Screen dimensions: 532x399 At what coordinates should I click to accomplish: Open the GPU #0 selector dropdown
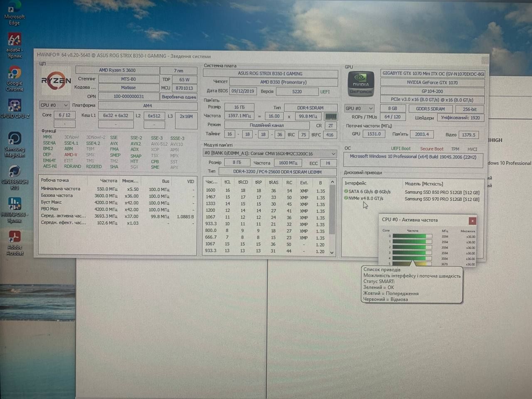point(360,108)
